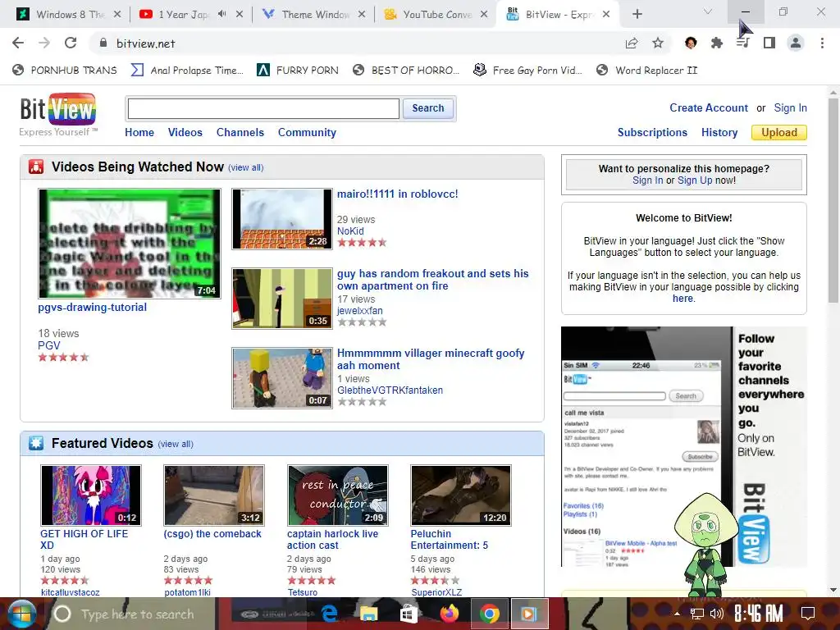Open the notification center icon

click(808, 614)
